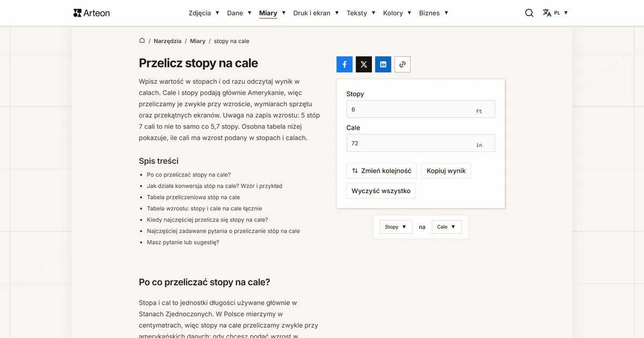Open the language switcher PL

tap(555, 13)
